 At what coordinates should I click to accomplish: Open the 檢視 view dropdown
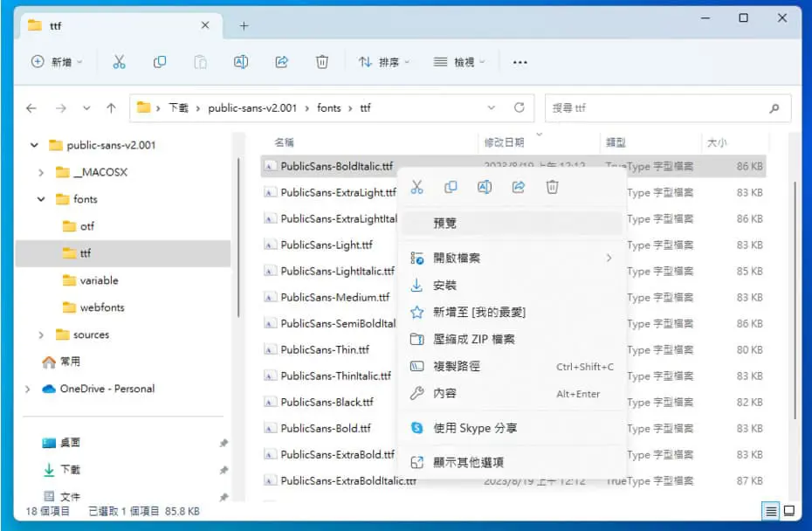(459, 62)
